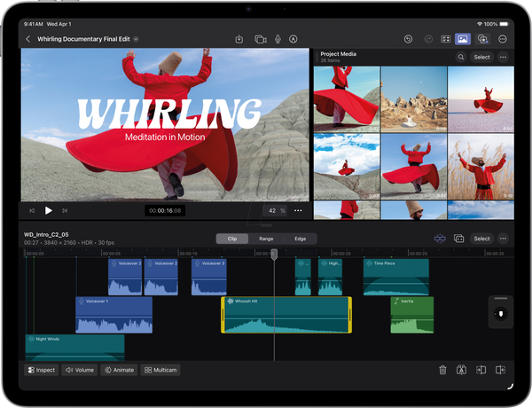The width and height of the screenshot is (532, 408).
Task: Open the Whirling Documentary Final Edit title dropdown
Action: pos(136,39)
